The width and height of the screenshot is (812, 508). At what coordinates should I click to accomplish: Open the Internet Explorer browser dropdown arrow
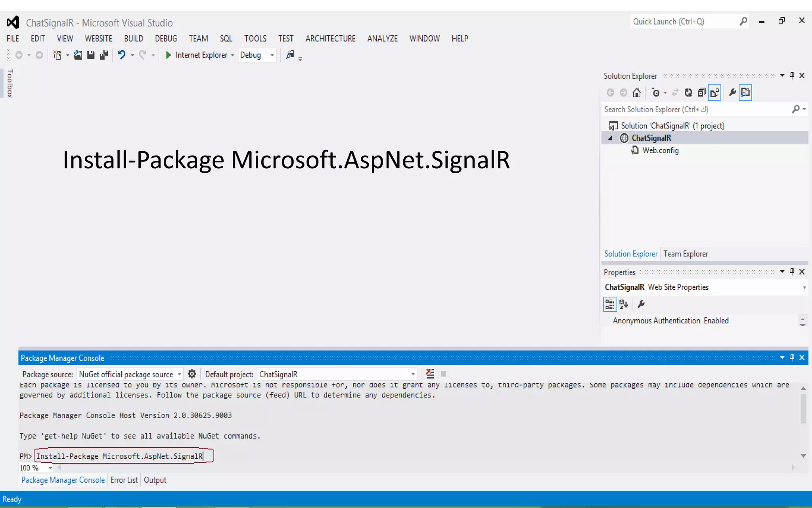[x=232, y=55]
